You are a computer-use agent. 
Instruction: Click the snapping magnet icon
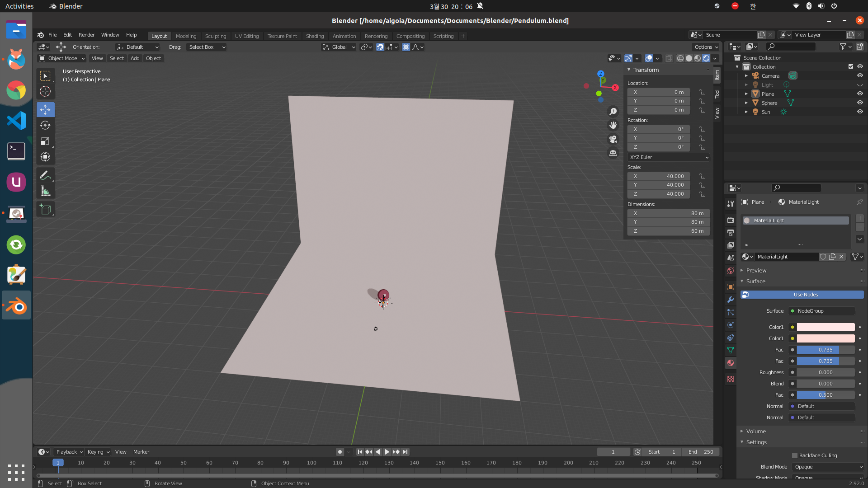click(380, 47)
